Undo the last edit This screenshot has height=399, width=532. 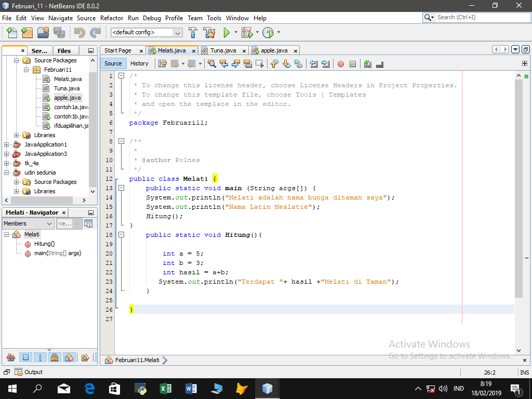79,32
